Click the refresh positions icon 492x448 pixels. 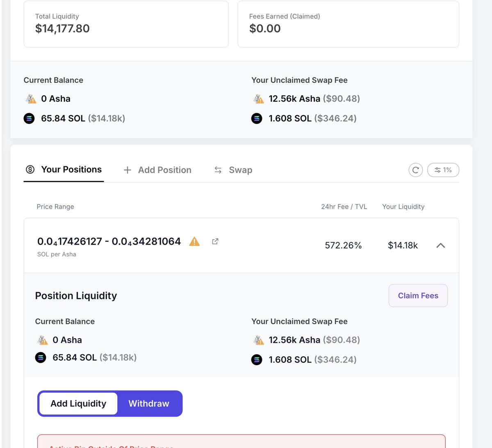[x=415, y=170]
